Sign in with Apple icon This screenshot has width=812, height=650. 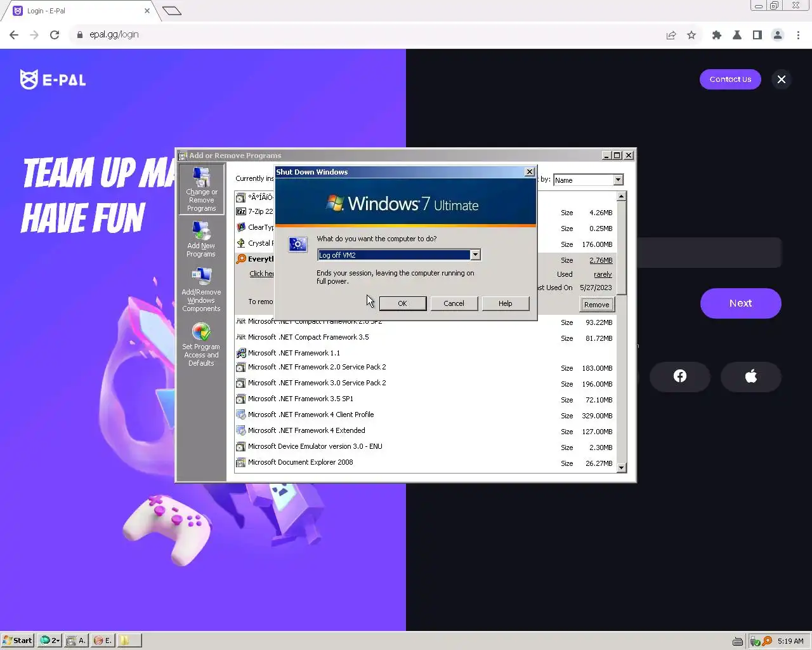tap(751, 376)
